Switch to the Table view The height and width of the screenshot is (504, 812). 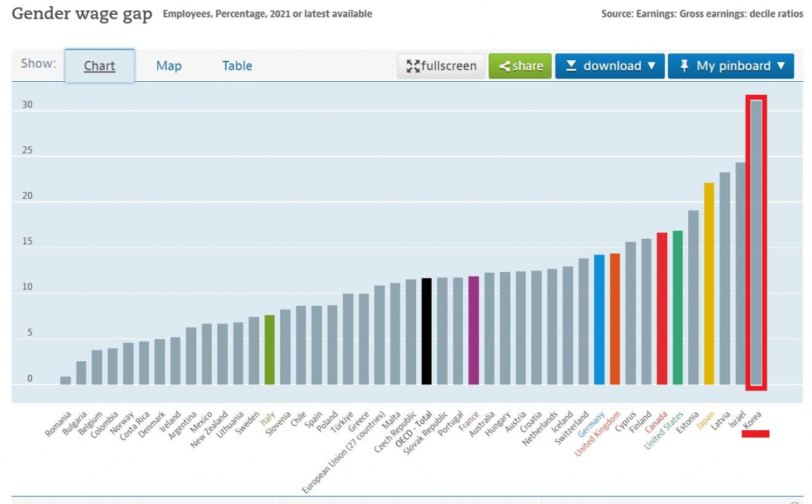tap(236, 66)
